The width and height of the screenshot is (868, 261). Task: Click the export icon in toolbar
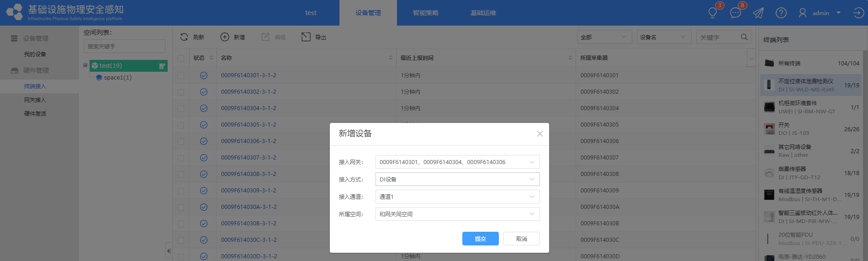(x=306, y=37)
